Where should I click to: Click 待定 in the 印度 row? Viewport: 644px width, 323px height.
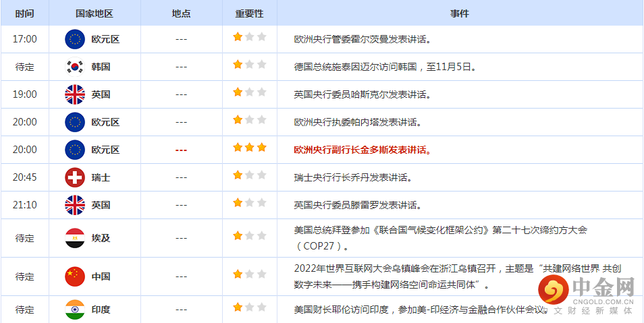coord(25,310)
